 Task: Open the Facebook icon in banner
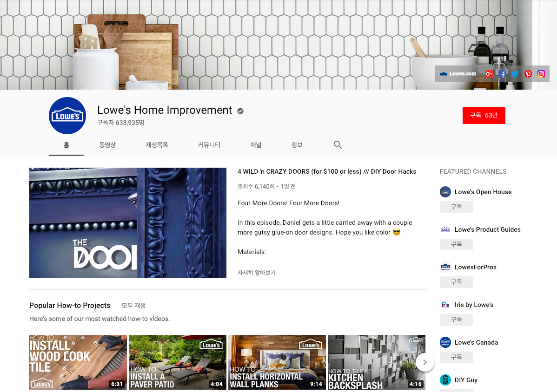coord(502,74)
